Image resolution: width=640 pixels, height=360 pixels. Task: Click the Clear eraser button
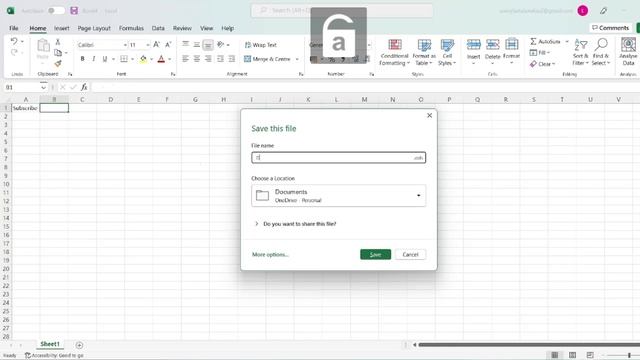click(542, 64)
